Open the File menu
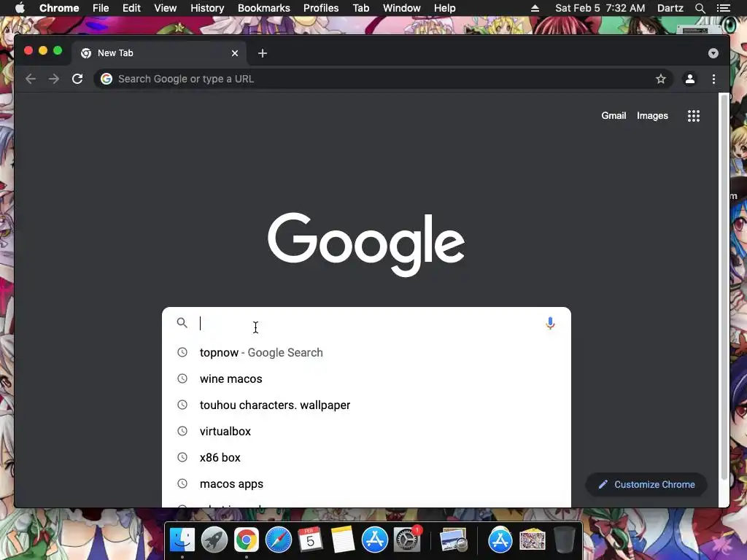747x560 pixels. [x=101, y=8]
